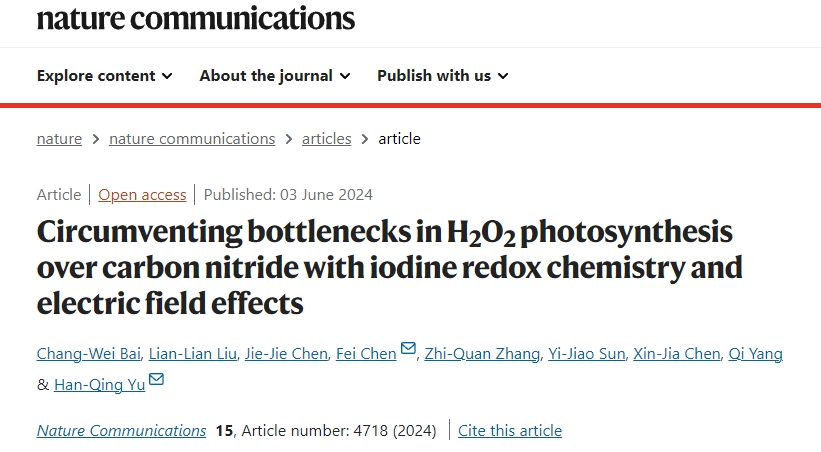
Task: Open the Explore content menu
Action: pos(104,76)
